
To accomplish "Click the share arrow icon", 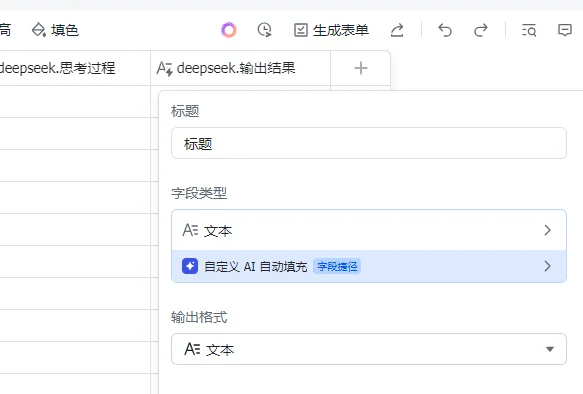I will pos(397,30).
